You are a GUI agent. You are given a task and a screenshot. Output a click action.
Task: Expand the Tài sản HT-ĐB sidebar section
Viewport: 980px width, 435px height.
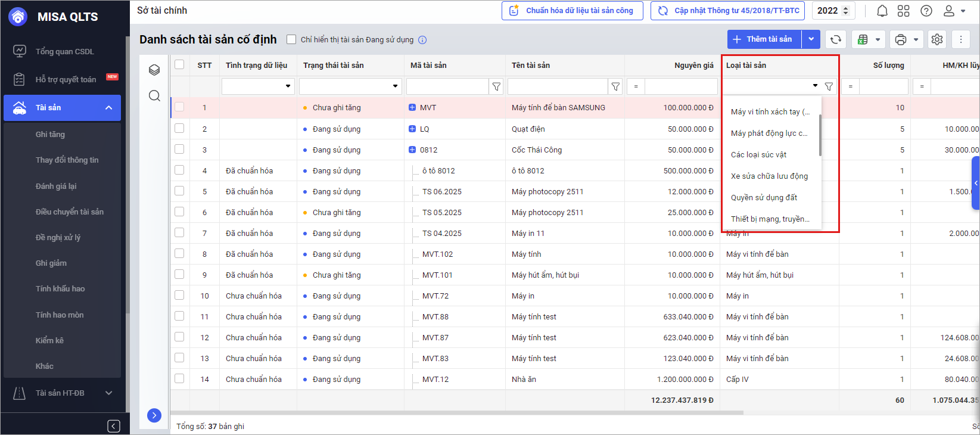pyautogui.click(x=108, y=393)
